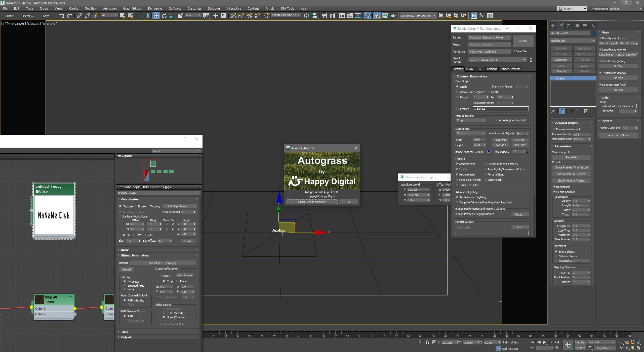
Task: Activate the Select and Link tool
Action: pos(79,16)
